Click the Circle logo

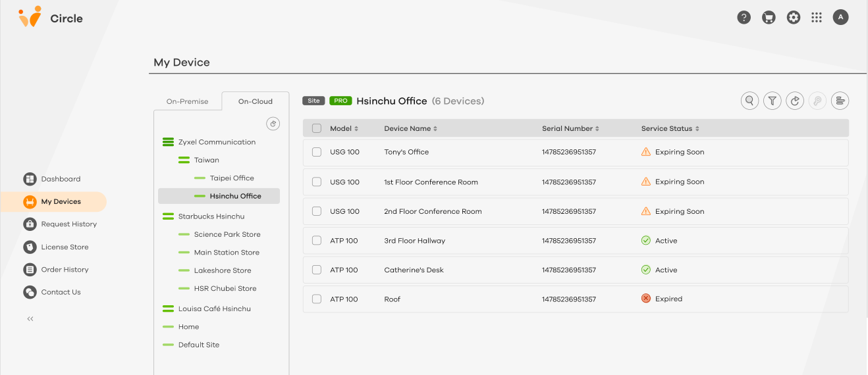(x=51, y=18)
